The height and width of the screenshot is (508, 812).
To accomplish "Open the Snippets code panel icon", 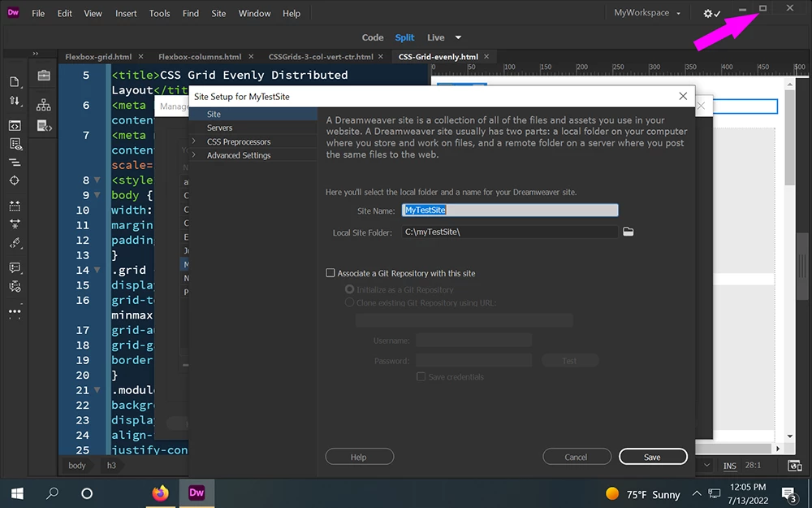I will pos(44,125).
